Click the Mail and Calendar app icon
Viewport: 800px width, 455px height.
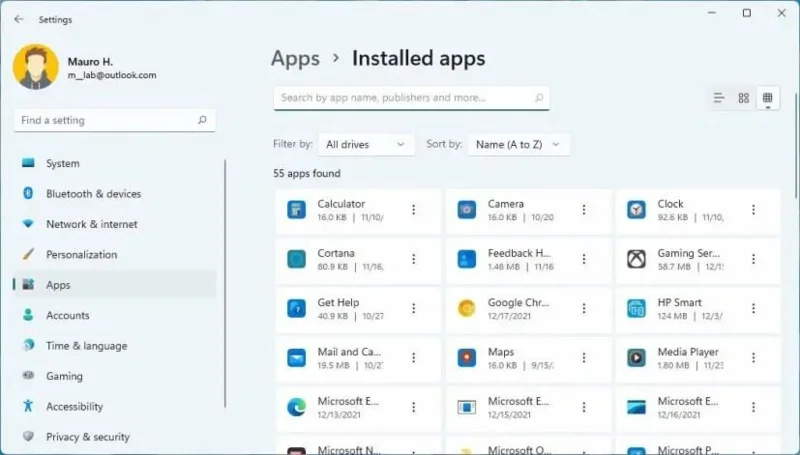pyautogui.click(x=296, y=358)
